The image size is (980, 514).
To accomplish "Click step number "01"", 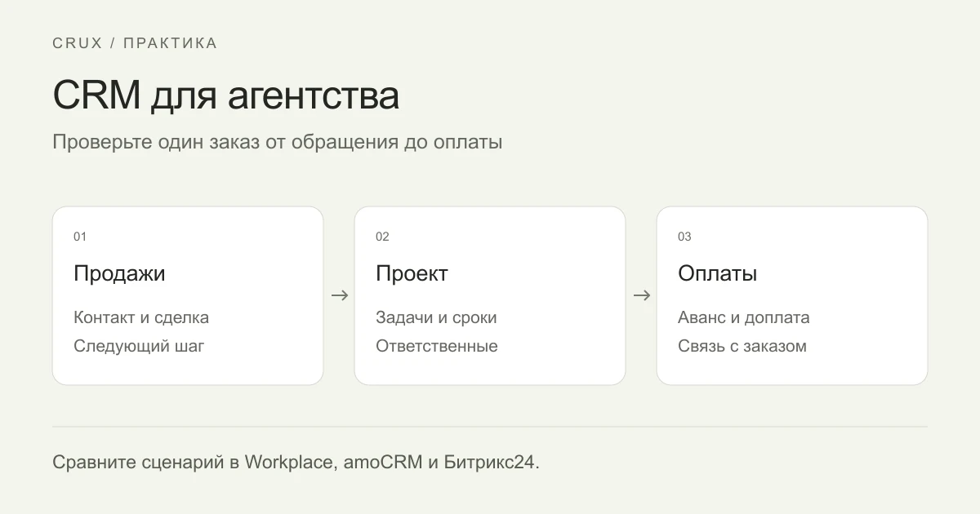I will point(80,237).
